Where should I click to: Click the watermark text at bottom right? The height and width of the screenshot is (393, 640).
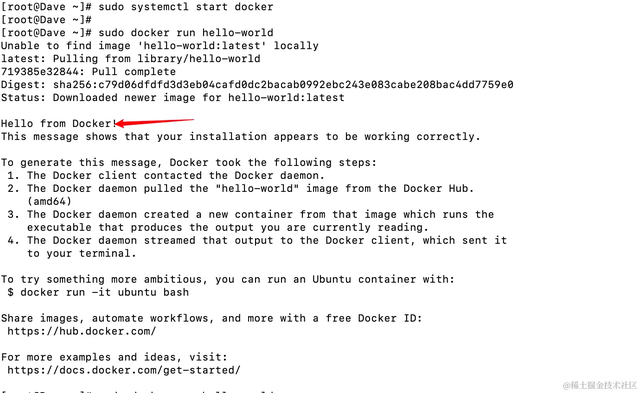600,385
